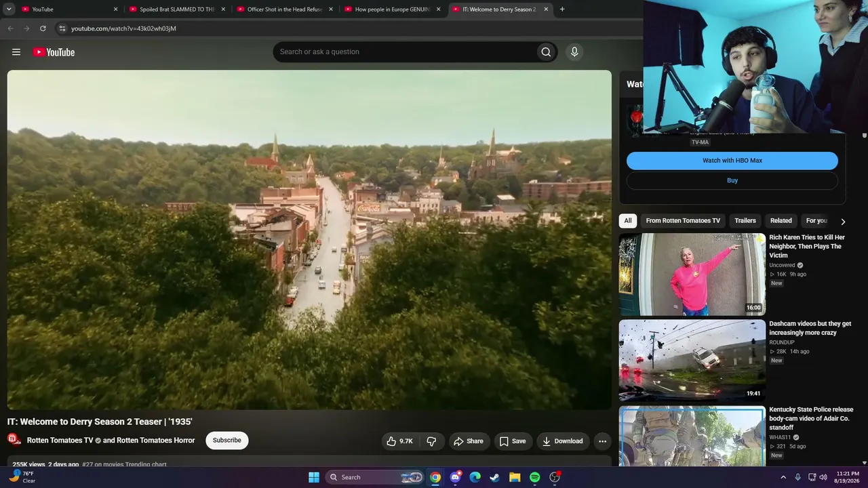Subscribe to Rotten Tomatoes TV
This screenshot has height=488, width=868.
tap(227, 441)
